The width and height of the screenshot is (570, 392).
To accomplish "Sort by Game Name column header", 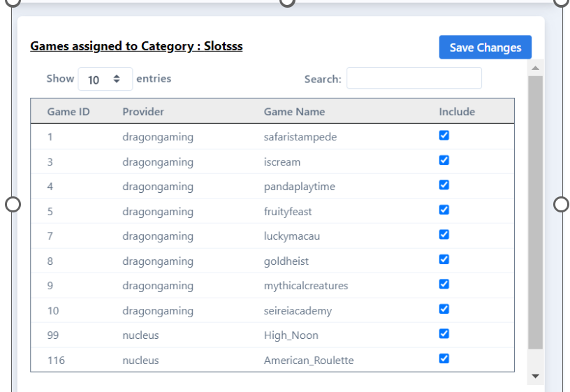I will point(295,112).
